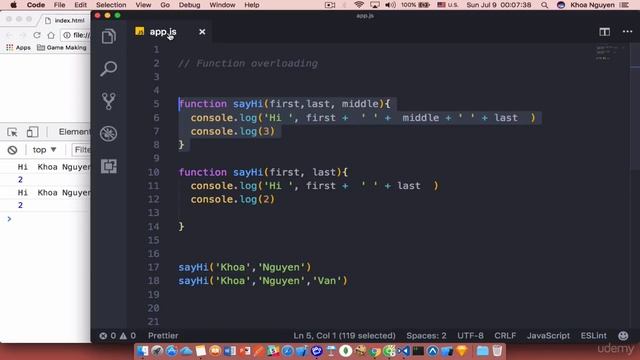Image resolution: width=640 pixels, height=360 pixels.
Task: Click the warnings count in status bar
Action: (x=128, y=336)
